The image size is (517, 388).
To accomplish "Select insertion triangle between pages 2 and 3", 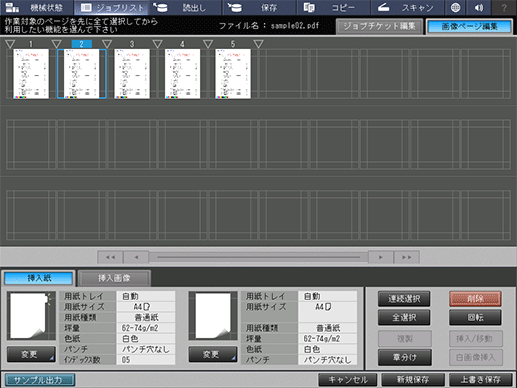I will tap(107, 44).
